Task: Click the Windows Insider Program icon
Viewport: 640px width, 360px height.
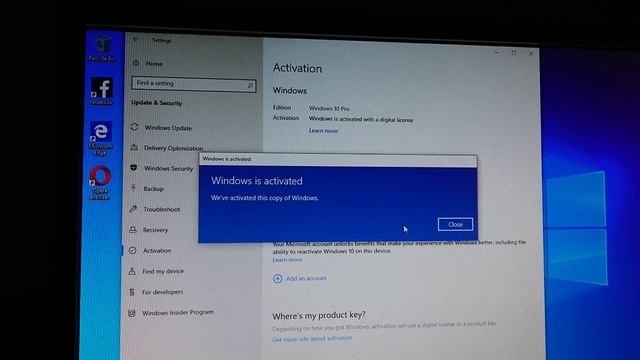Action: [x=131, y=313]
